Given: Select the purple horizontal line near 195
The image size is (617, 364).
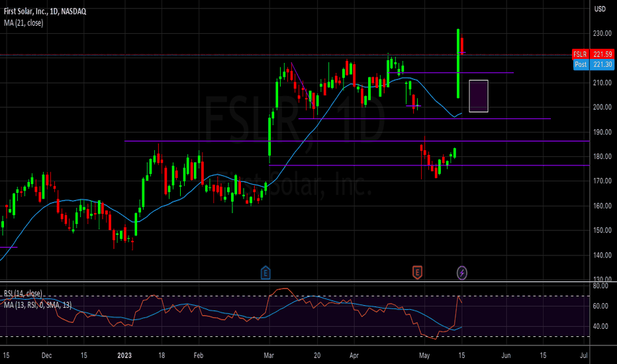Looking at the screenshot, I should [424, 118].
